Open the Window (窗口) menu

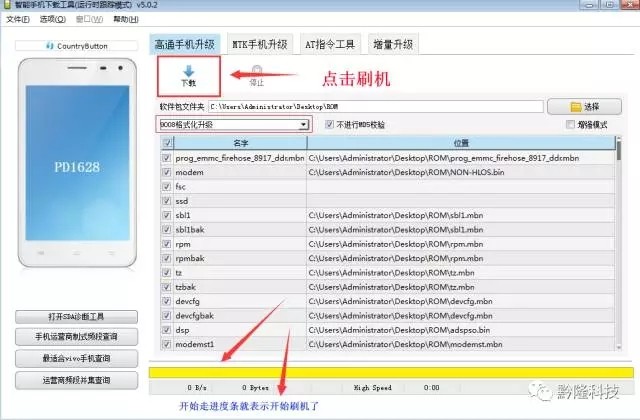coord(89,19)
